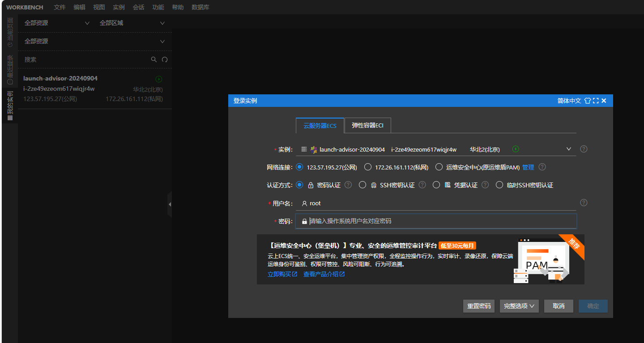
Task: Click user icon in the username field
Action: coord(304,203)
